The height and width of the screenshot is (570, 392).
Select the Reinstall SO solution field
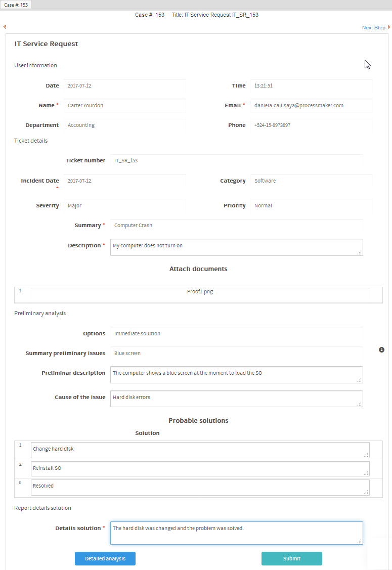point(200,468)
